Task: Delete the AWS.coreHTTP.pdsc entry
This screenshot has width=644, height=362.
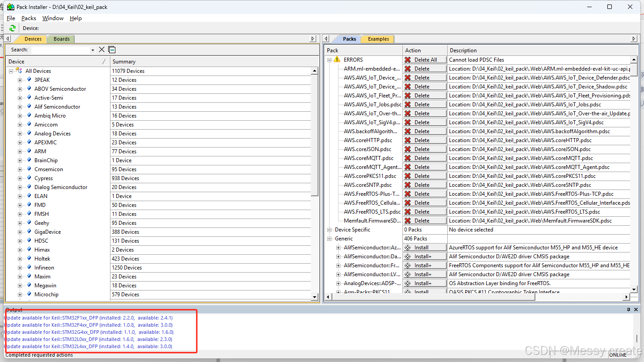Action: 425,140
